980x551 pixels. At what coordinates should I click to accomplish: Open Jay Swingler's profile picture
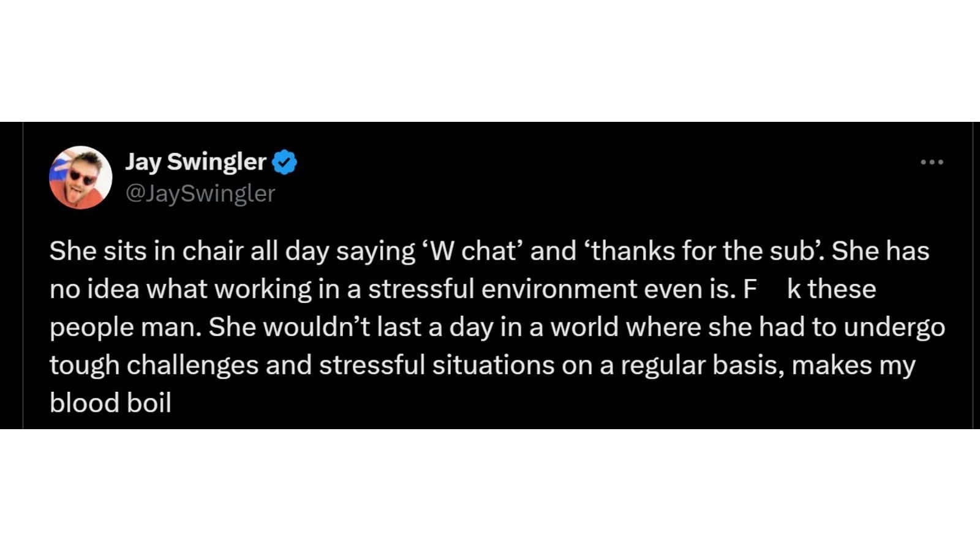(x=80, y=178)
